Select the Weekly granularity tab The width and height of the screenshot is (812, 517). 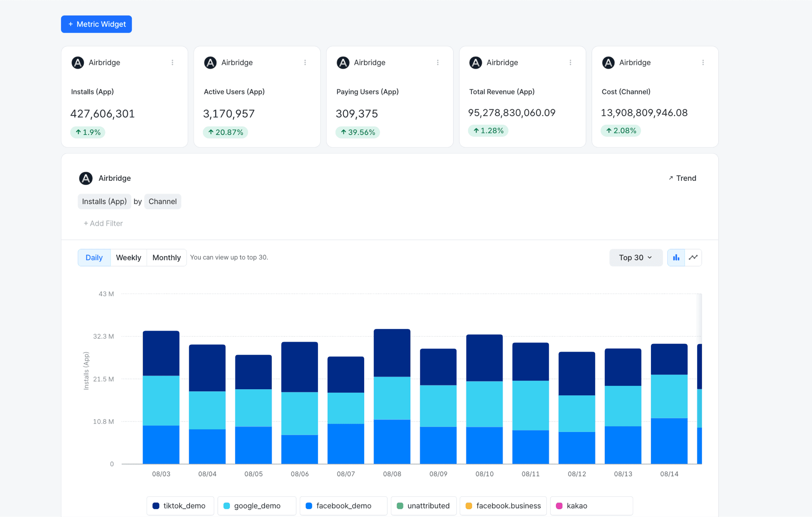click(x=129, y=258)
